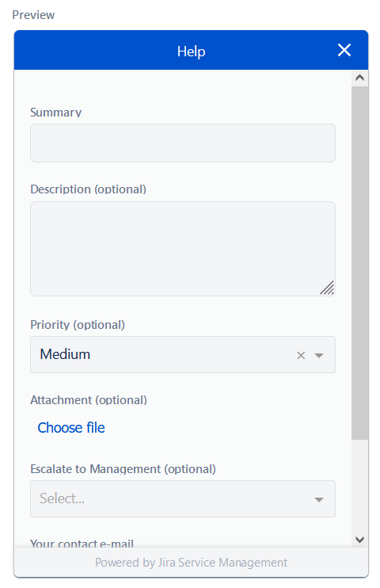Click the Choose file link
The image size is (380, 588).
pos(70,427)
